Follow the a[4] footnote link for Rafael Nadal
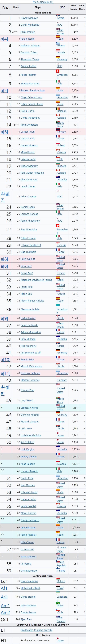This screenshot has height=644, width=86. [4, 39]
